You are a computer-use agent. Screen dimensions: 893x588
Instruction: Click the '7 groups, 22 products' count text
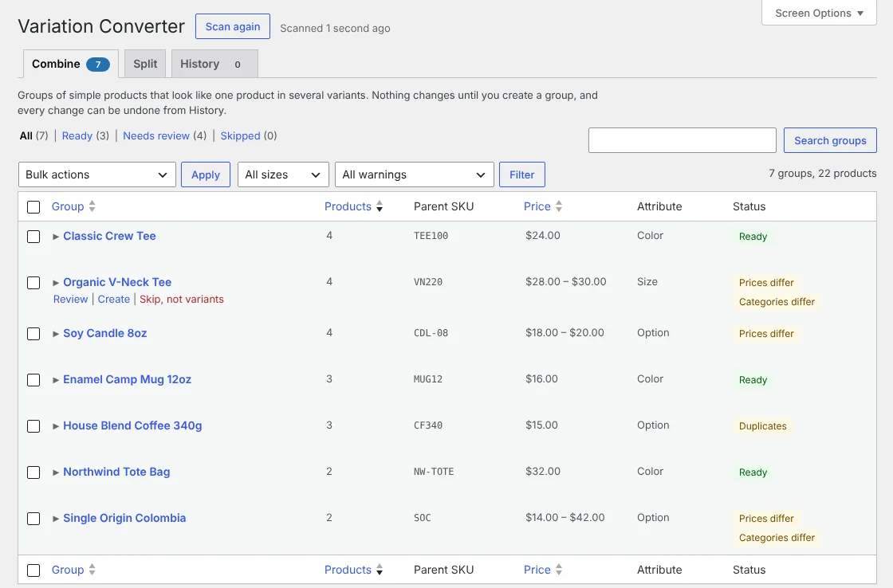[822, 174]
